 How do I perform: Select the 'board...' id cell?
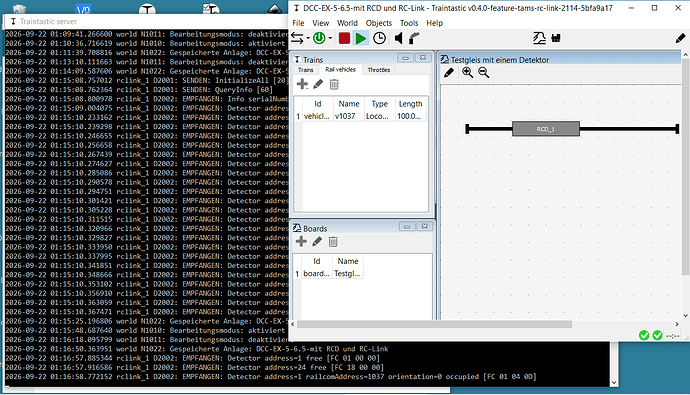tap(317, 274)
